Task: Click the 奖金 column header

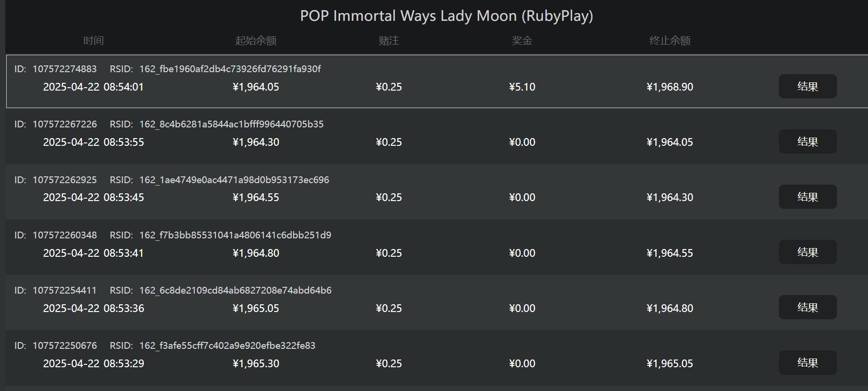Action: click(522, 41)
